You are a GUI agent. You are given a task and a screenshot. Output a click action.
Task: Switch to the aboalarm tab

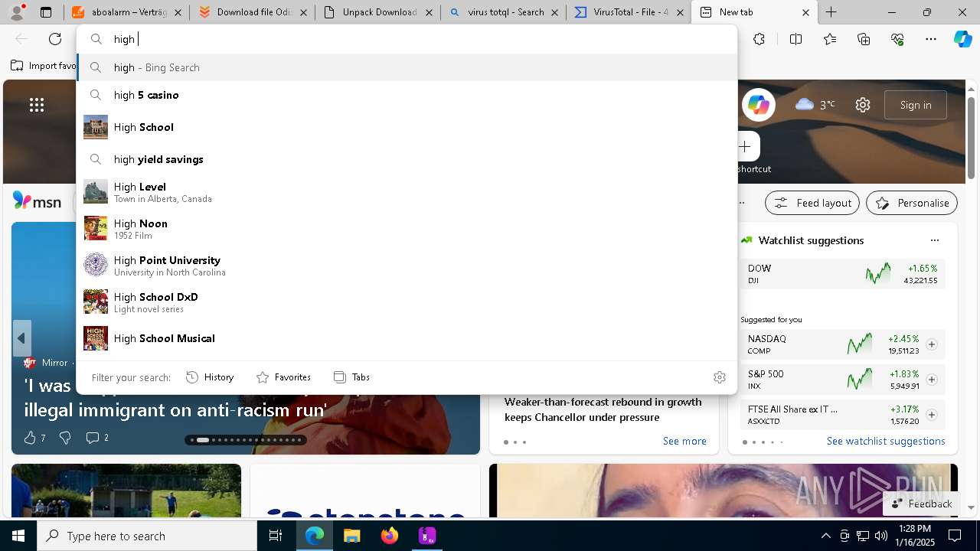click(x=126, y=12)
